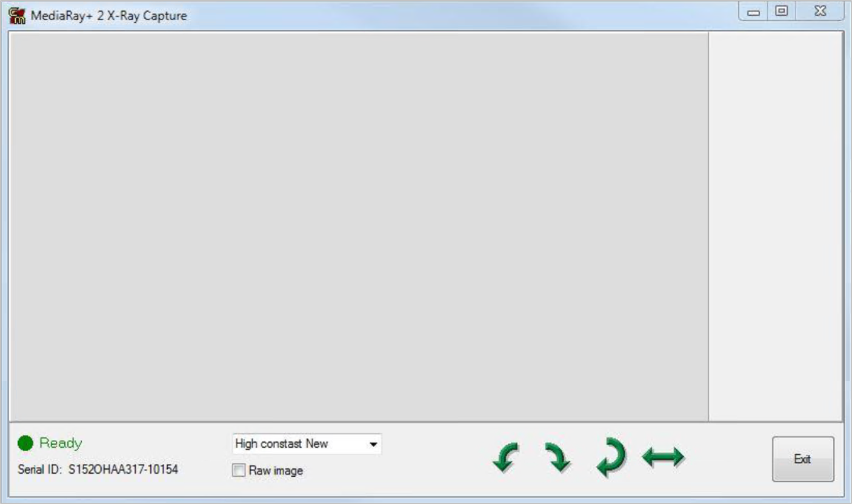Select the 'High constast New' combo box text
This screenshot has height=504, width=852.
click(x=282, y=444)
